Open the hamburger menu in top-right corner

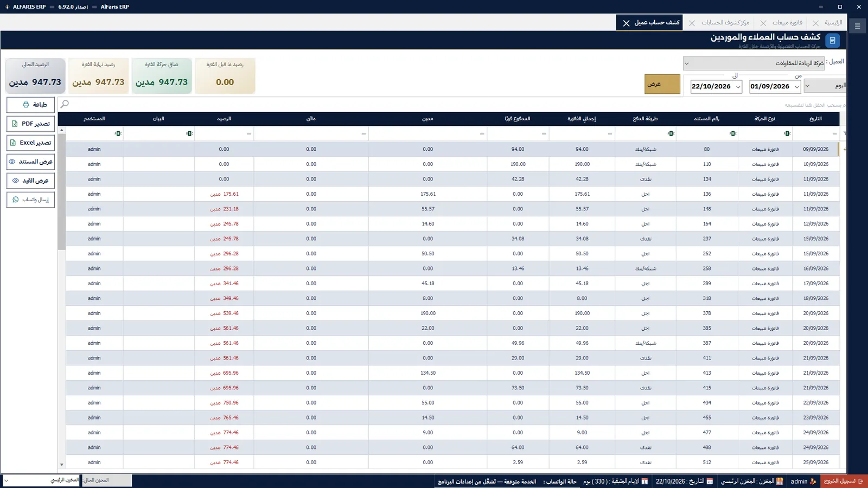(x=857, y=25)
